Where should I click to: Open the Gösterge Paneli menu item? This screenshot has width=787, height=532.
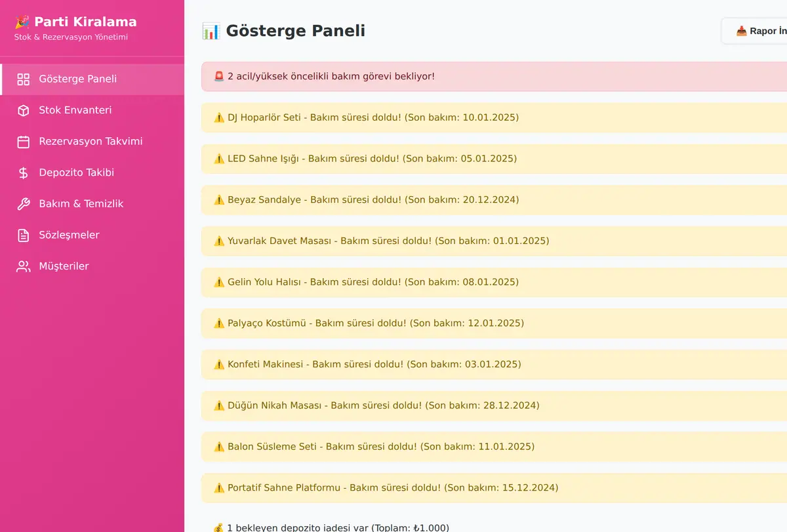pos(92,79)
